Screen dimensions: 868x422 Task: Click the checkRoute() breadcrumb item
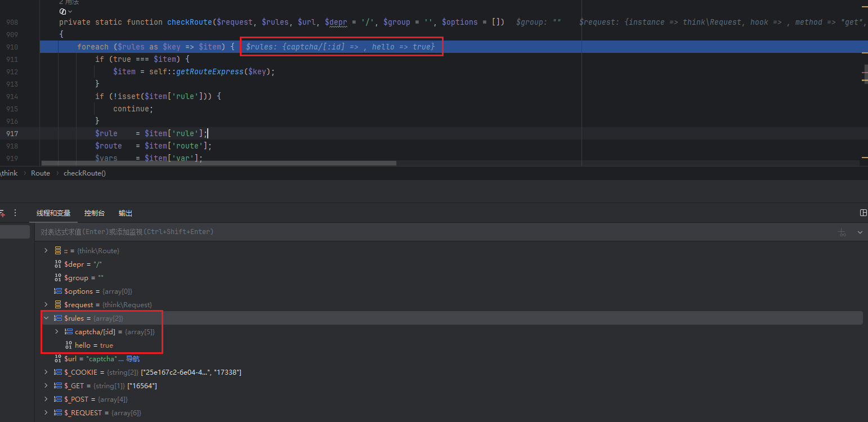coord(84,173)
